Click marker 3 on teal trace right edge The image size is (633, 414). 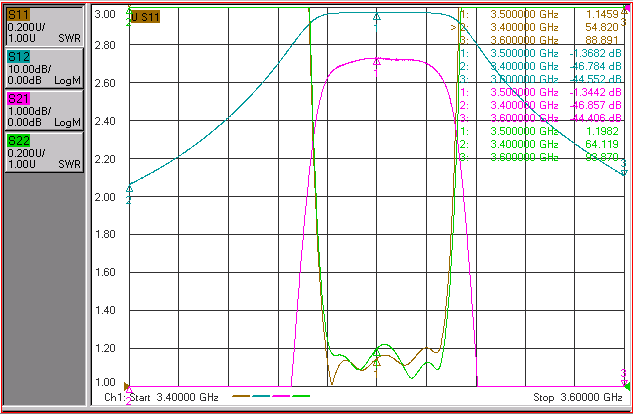(x=624, y=172)
